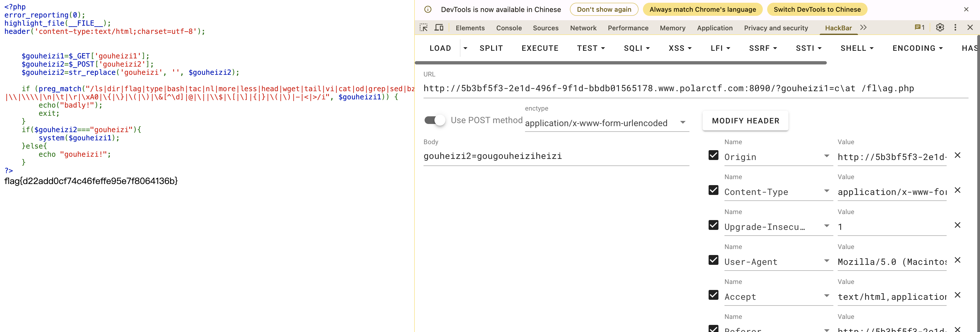Open DevTools settings gear icon

click(940, 28)
